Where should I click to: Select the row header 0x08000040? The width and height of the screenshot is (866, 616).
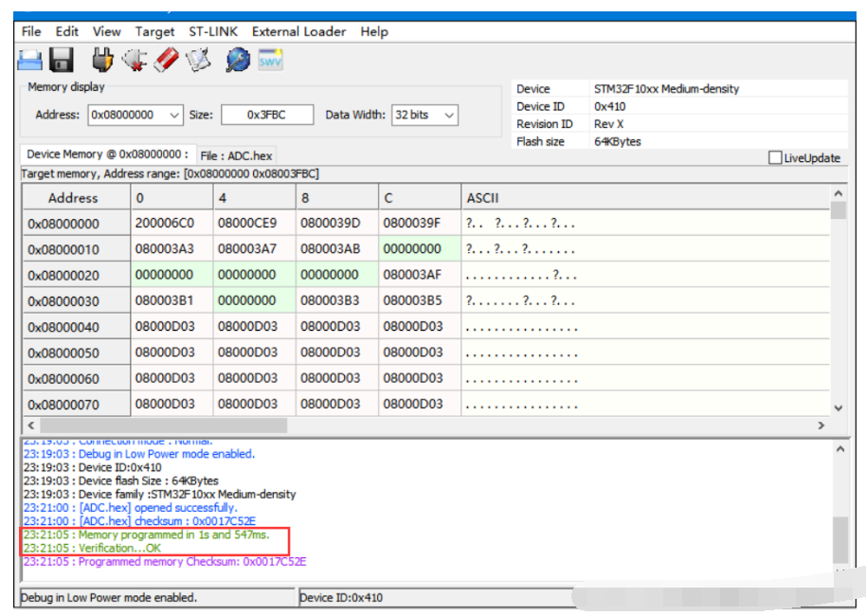[x=76, y=327]
